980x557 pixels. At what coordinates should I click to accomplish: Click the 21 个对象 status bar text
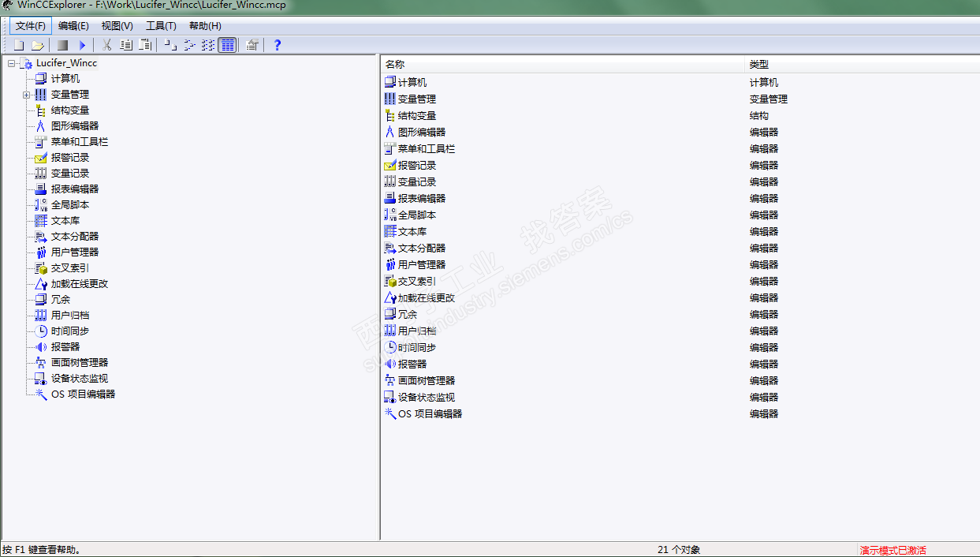pos(679,550)
